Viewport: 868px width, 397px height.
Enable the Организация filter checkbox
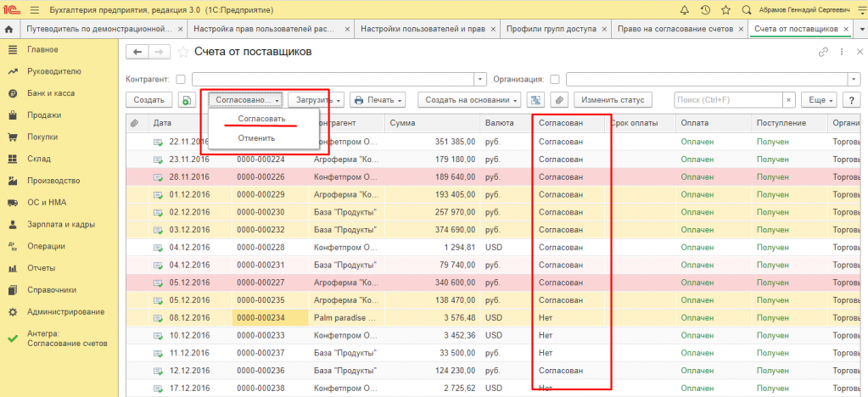555,79
